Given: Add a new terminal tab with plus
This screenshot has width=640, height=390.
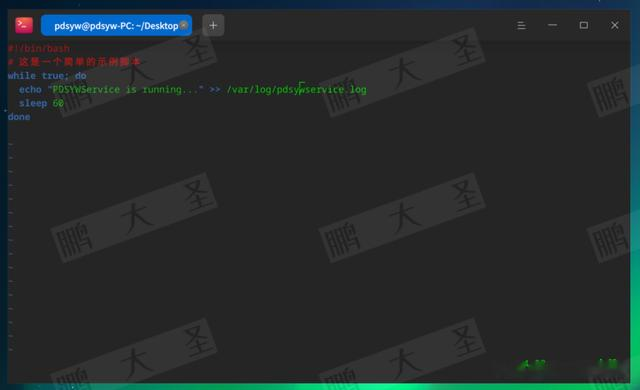Looking at the screenshot, I should tap(213, 25).
